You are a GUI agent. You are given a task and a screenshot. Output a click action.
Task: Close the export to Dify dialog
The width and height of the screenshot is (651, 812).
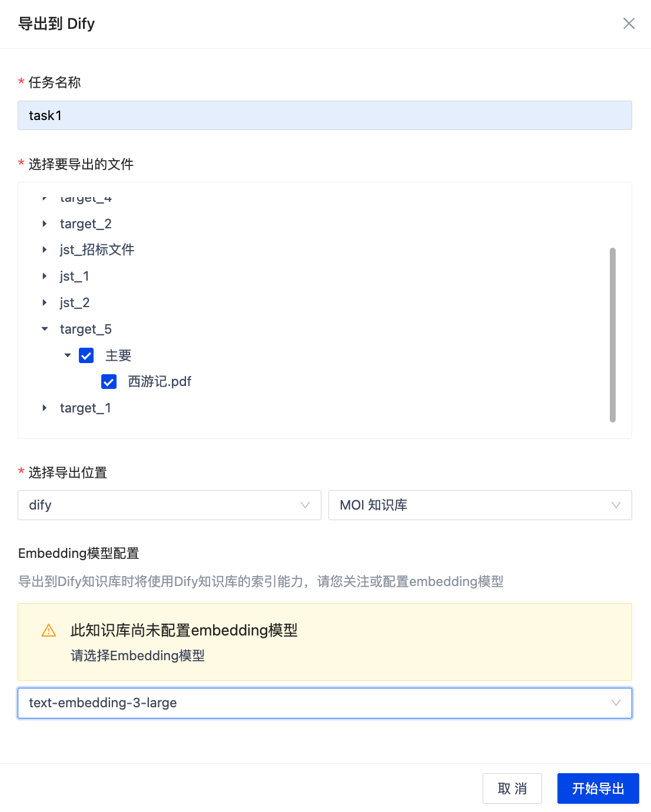[x=629, y=24]
